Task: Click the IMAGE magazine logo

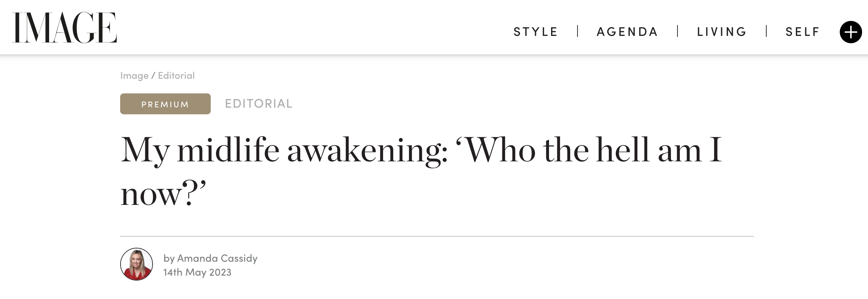Action: click(64, 28)
